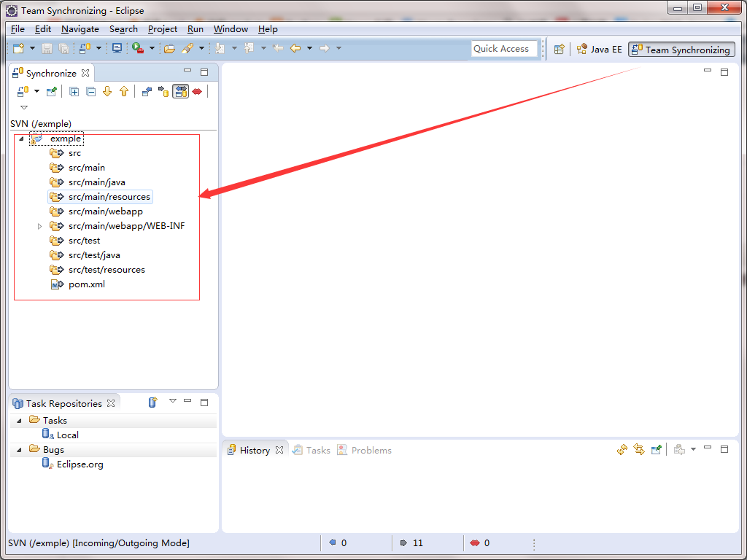Open the Back history dropdown arrow
Screen dimensions: 747x560
pos(309,48)
